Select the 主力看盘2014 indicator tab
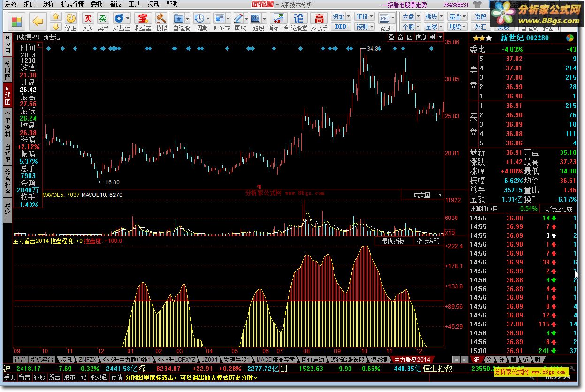This screenshot has width=585, height=392. click(412, 360)
